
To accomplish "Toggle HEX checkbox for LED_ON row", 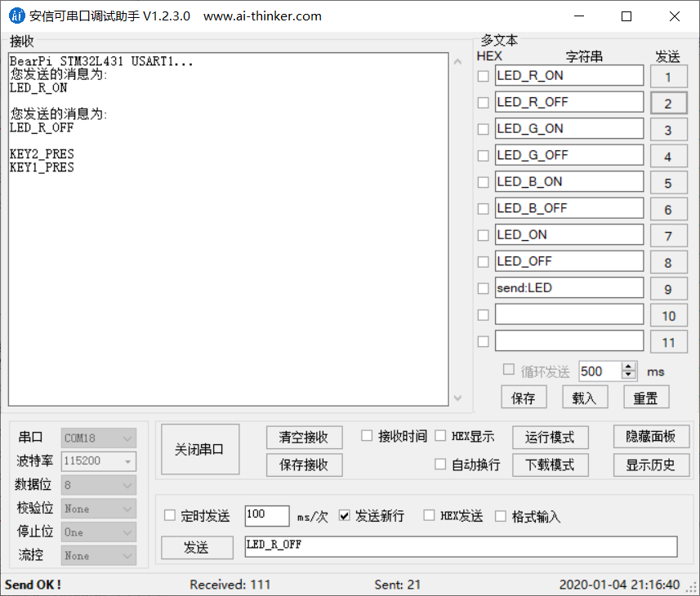I will (483, 235).
